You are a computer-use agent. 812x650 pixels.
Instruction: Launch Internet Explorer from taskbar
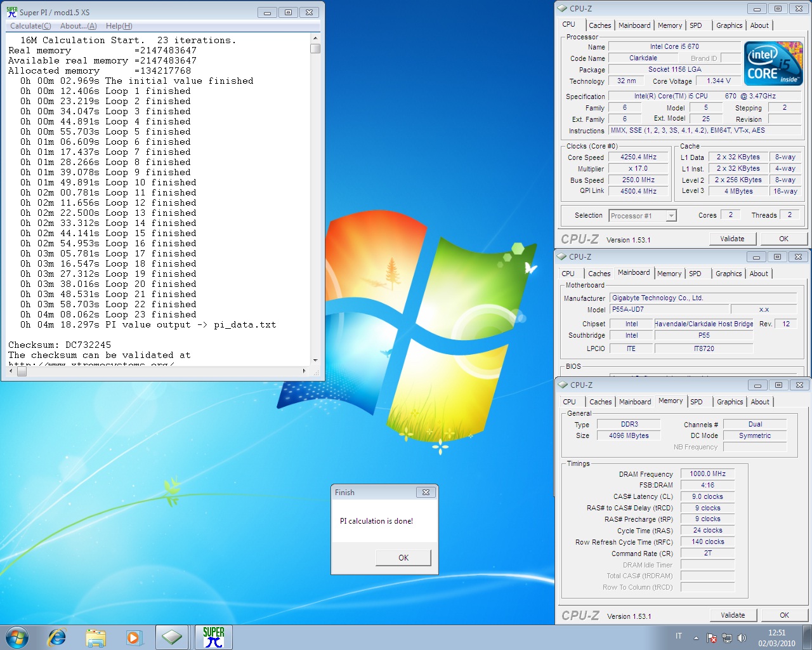point(57,637)
